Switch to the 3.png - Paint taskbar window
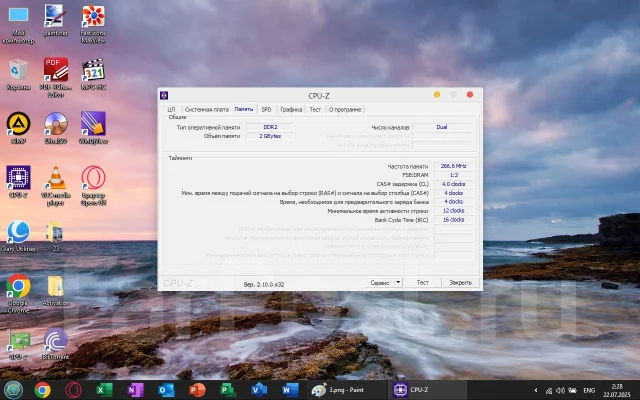Screen dimensions: 640x400 [345, 390]
